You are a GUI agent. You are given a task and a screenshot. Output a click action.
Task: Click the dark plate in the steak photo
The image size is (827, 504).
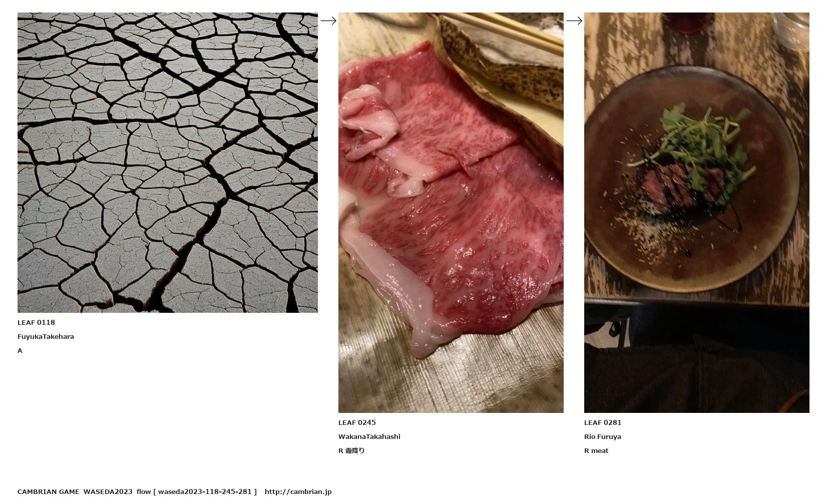[692, 179]
